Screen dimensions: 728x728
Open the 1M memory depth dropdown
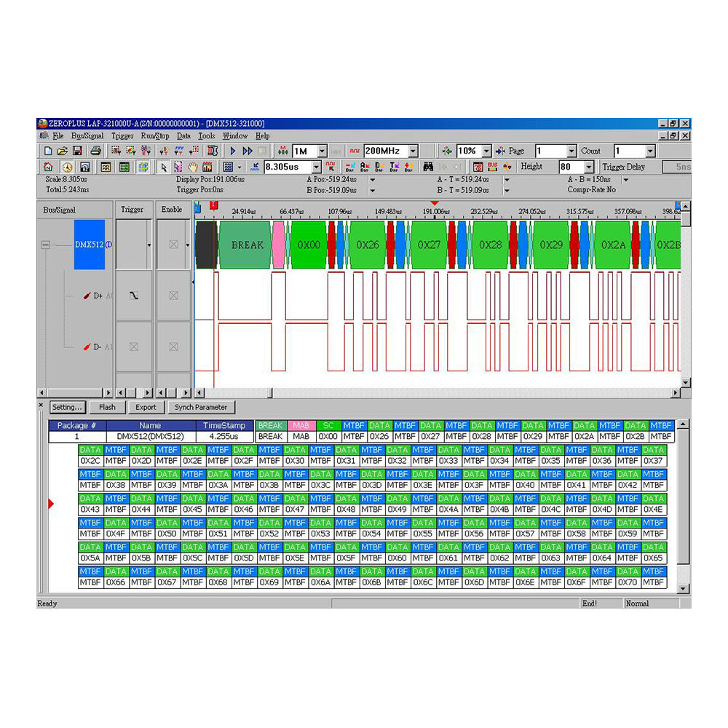[322, 151]
